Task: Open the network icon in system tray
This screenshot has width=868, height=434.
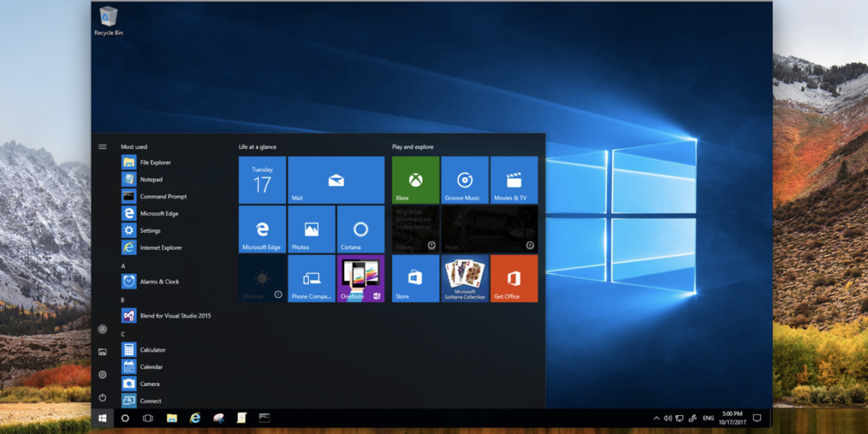Action: click(681, 419)
